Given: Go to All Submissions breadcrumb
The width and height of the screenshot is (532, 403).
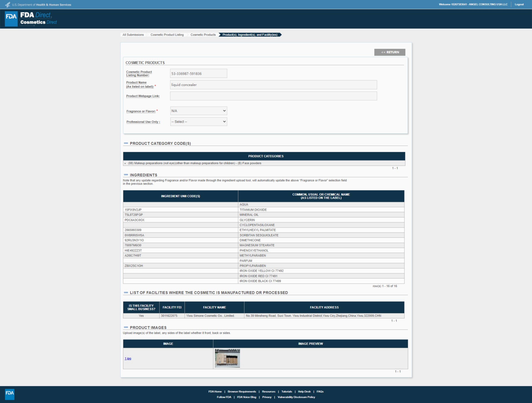Looking at the screenshot, I should (x=133, y=35).
